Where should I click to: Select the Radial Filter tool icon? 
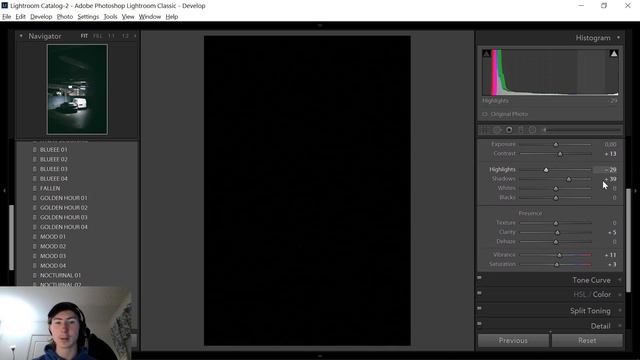(533, 130)
